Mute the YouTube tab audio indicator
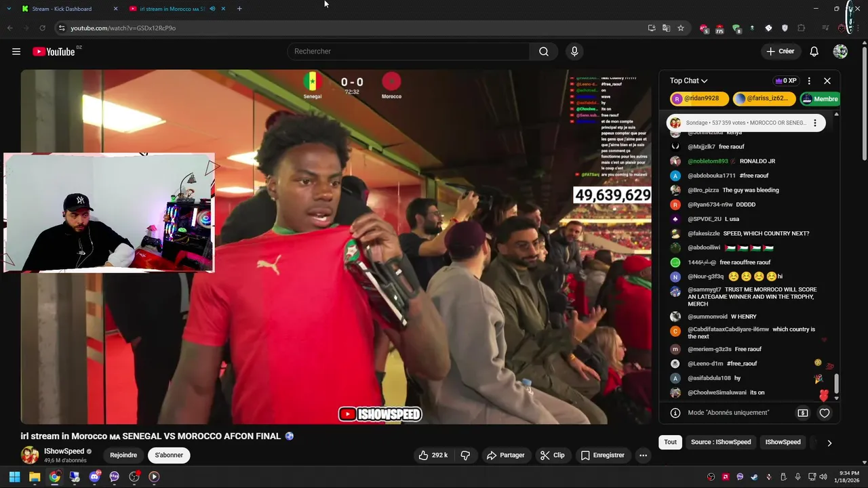Image resolution: width=868 pixels, height=488 pixels. (213, 9)
